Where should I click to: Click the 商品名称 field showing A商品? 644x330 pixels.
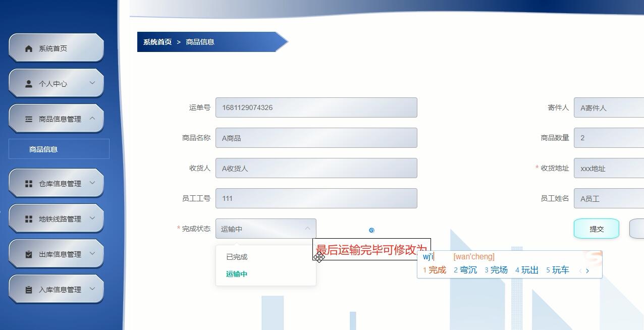tap(316, 138)
